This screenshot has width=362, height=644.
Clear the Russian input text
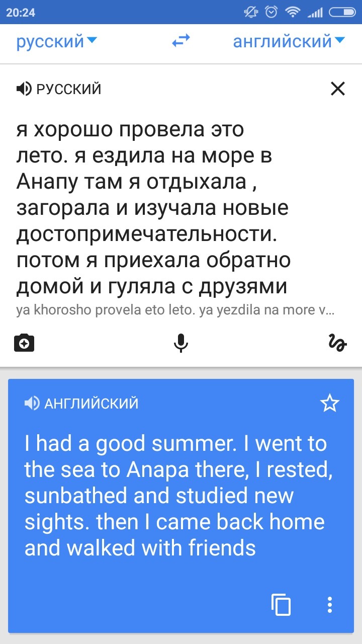click(x=338, y=89)
